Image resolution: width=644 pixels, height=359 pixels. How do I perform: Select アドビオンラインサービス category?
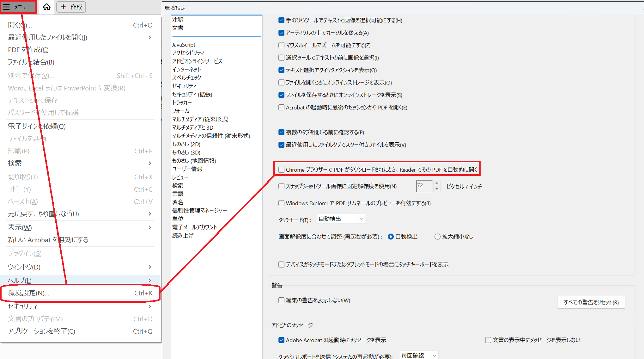(197, 61)
